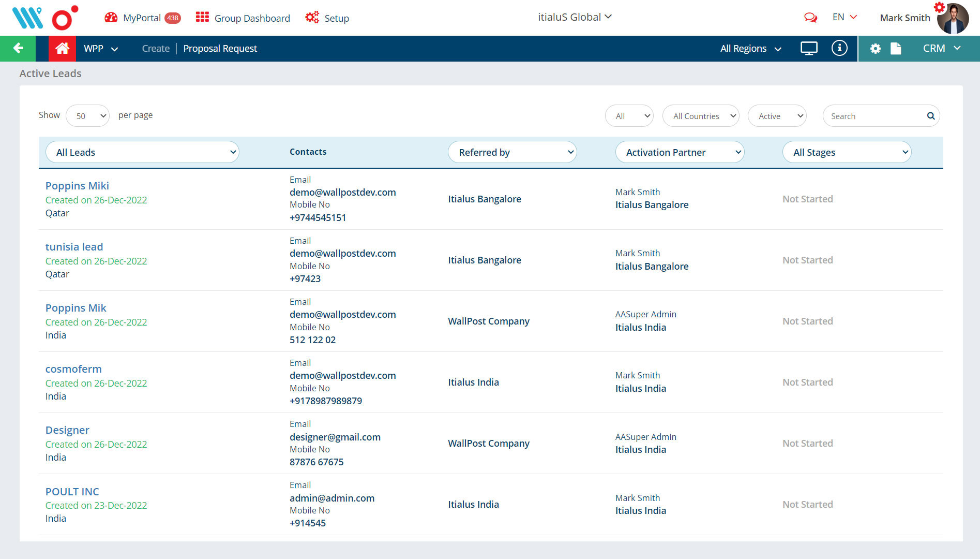Image resolution: width=980 pixels, height=559 pixels.
Task: Open Mark Smith profile avatar
Action: (x=953, y=19)
